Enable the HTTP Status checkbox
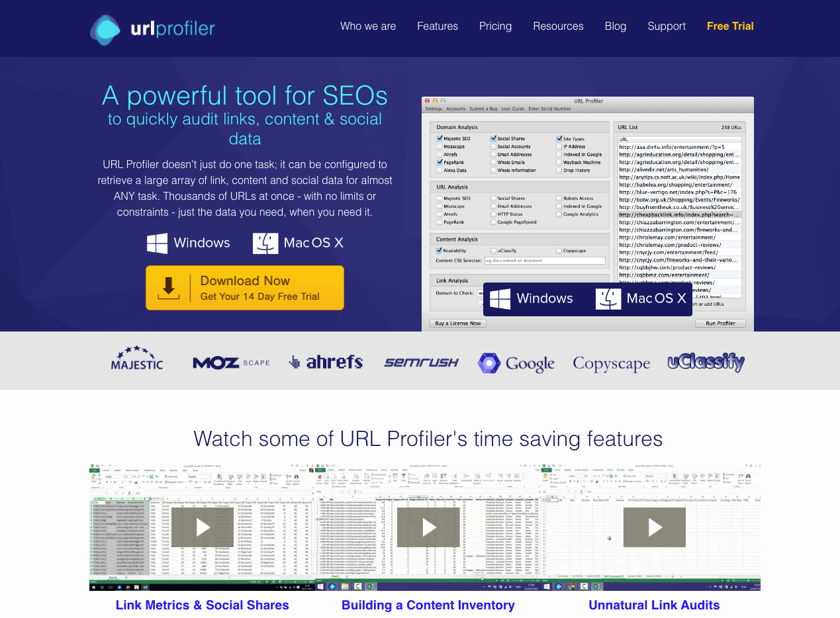Viewport: 840px width, 618px height. click(x=494, y=214)
